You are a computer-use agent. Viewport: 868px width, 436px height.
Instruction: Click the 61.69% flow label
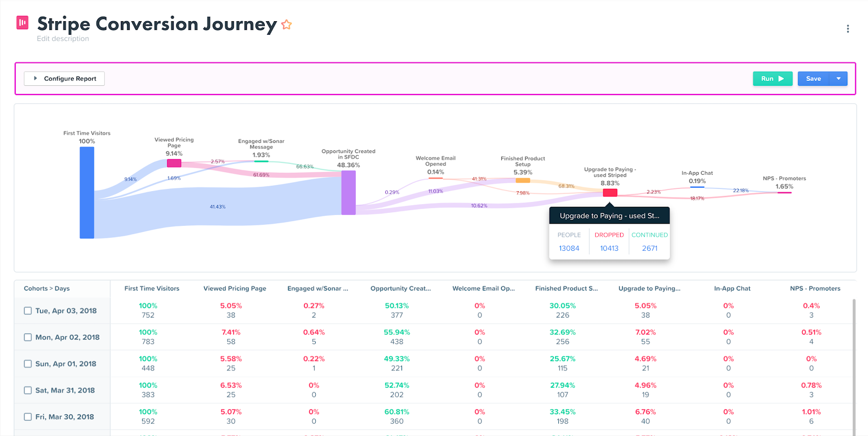coord(261,175)
